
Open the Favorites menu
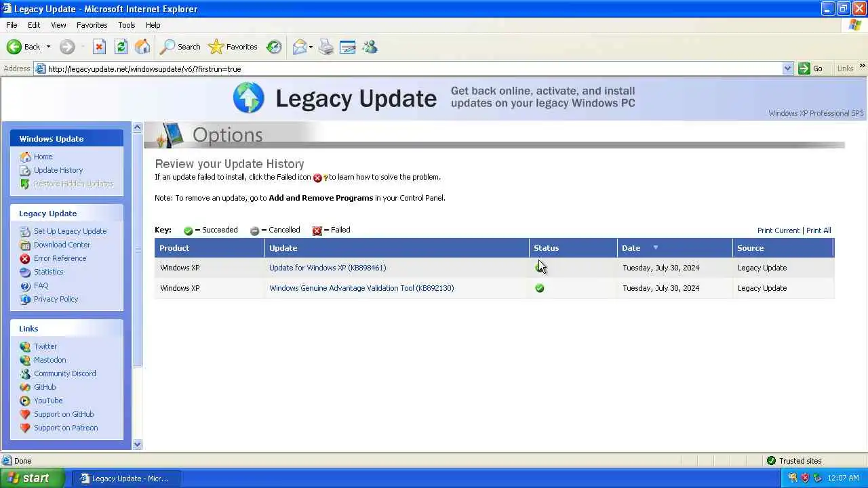tap(92, 25)
